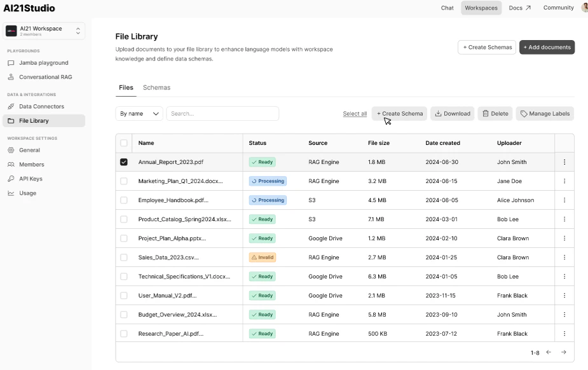This screenshot has height=370, width=588.
Task: Open Workspaces in the top navigation
Action: click(x=481, y=8)
